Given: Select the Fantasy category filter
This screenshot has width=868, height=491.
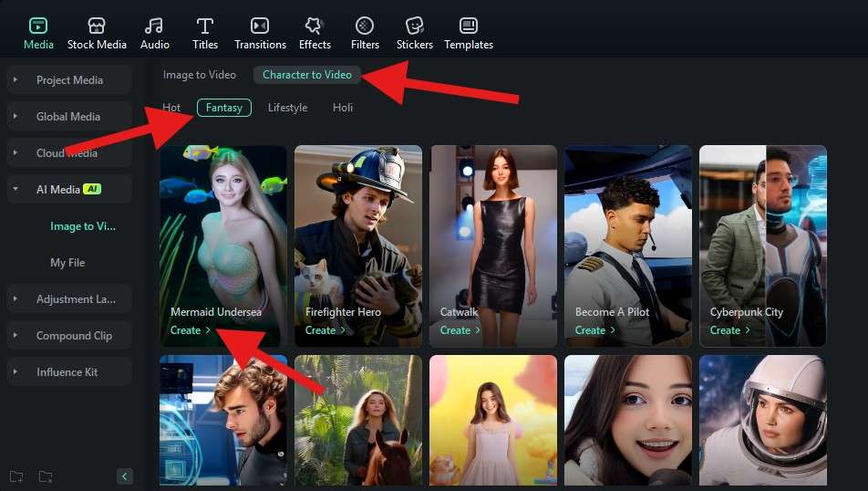Looking at the screenshot, I should tap(224, 108).
